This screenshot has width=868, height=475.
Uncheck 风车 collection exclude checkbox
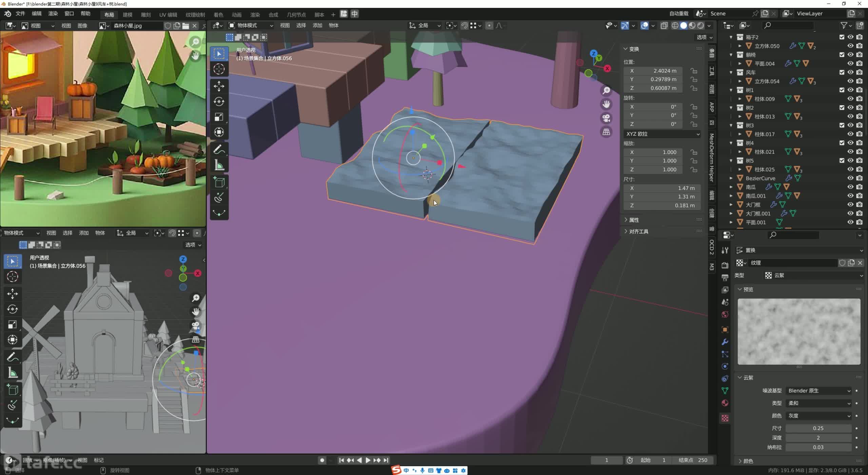tap(842, 72)
